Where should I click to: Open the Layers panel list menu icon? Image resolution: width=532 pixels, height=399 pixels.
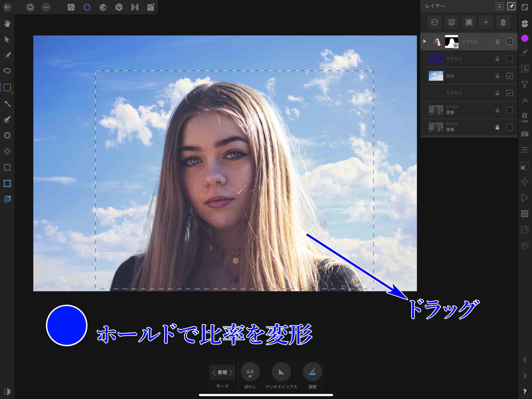[x=499, y=6]
